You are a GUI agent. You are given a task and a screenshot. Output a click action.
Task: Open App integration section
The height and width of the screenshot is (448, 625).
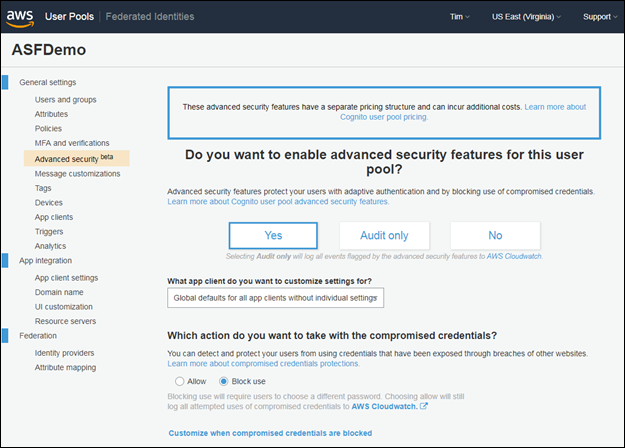pyautogui.click(x=45, y=260)
